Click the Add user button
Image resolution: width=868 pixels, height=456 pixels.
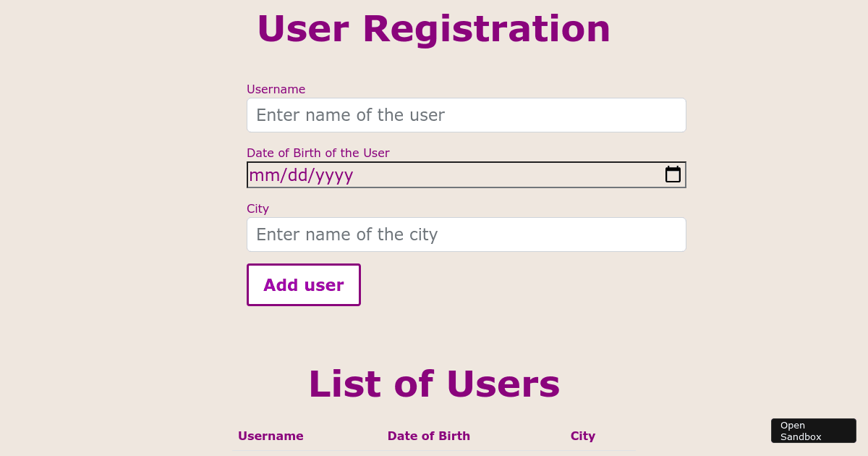tap(303, 284)
